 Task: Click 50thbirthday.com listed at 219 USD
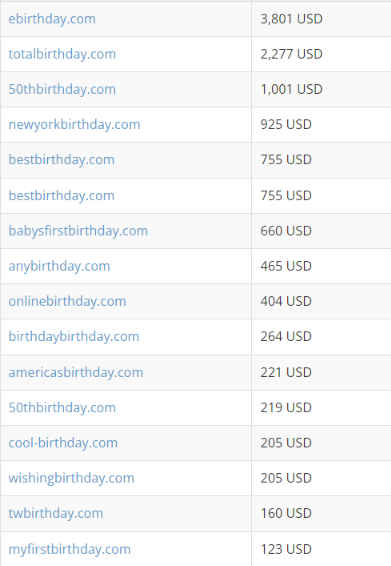coord(62,408)
